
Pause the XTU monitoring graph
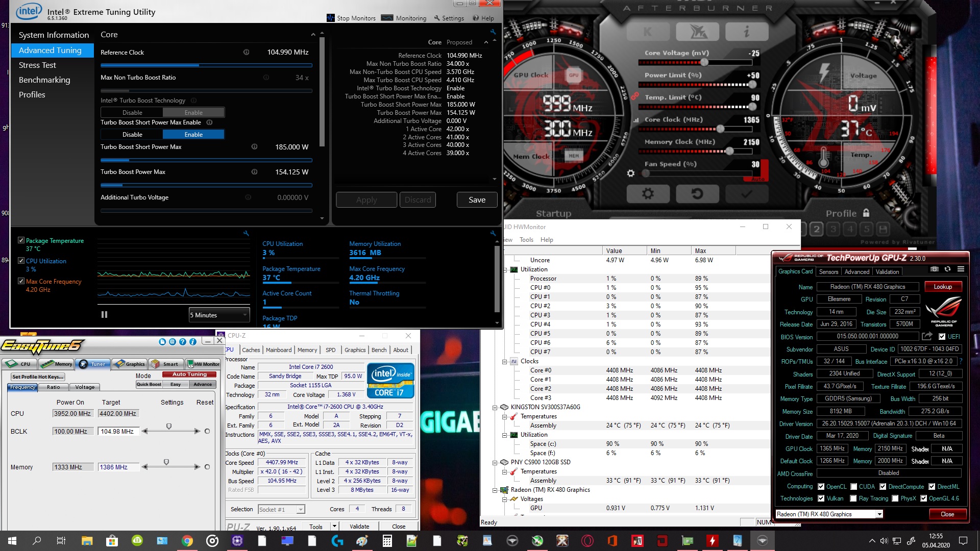(104, 315)
